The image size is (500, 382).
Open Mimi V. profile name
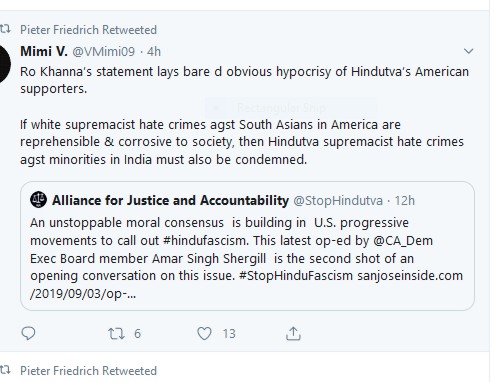(44, 52)
